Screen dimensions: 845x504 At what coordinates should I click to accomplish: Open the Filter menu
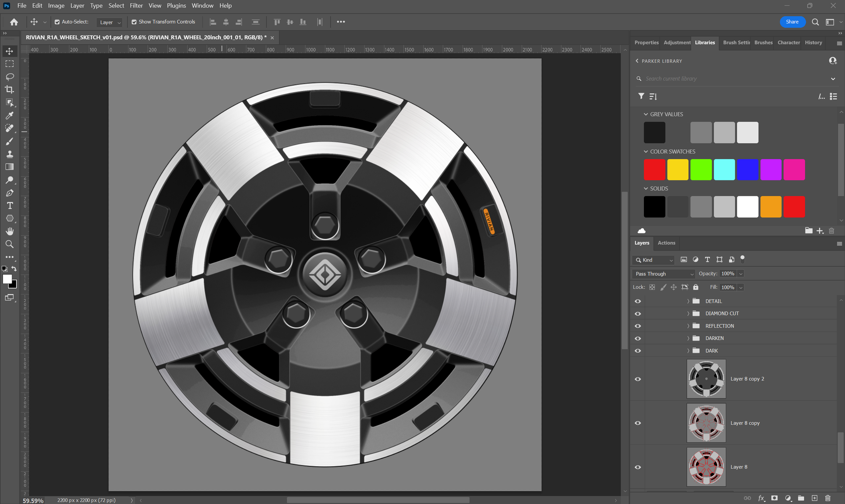click(x=136, y=5)
